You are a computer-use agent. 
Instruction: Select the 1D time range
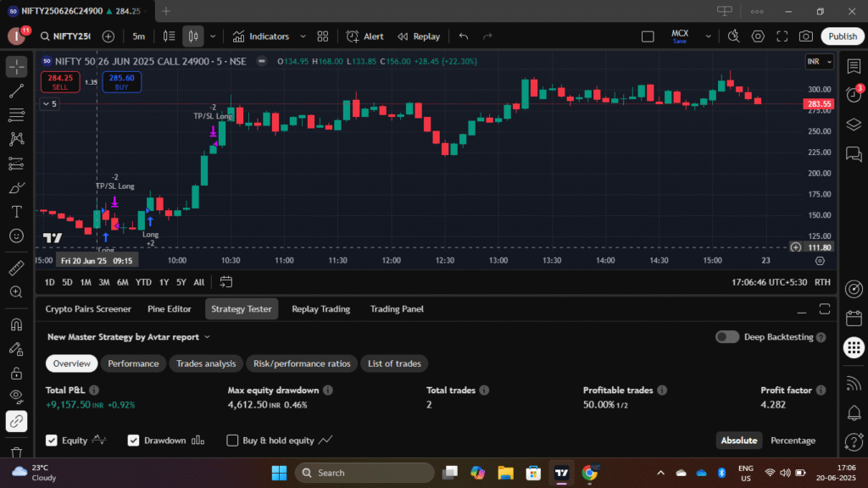point(49,282)
